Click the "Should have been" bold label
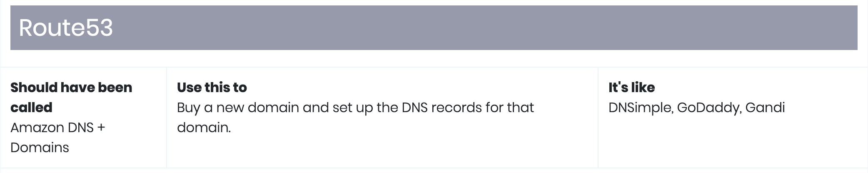 (71, 88)
